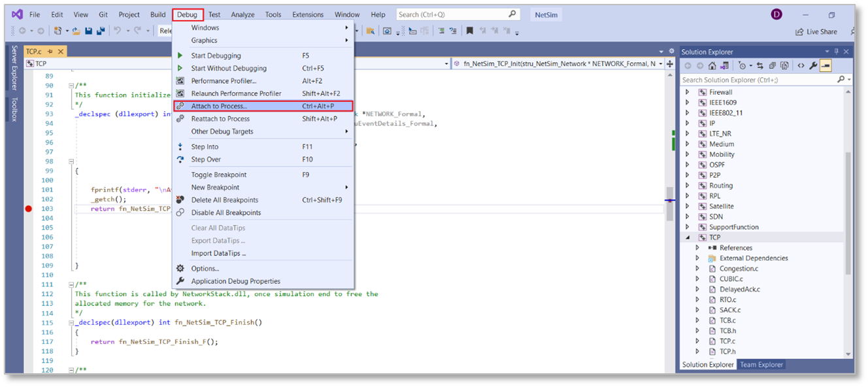Click Home icon in Solution Explorer toolbar
This screenshot has height=387, width=868.
pos(712,65)
